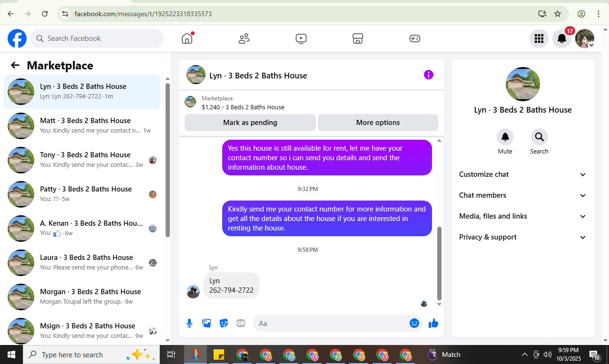Open the emoji picker smiley icon
This screenshot has height=364, width=609.
tap(414, 323)
